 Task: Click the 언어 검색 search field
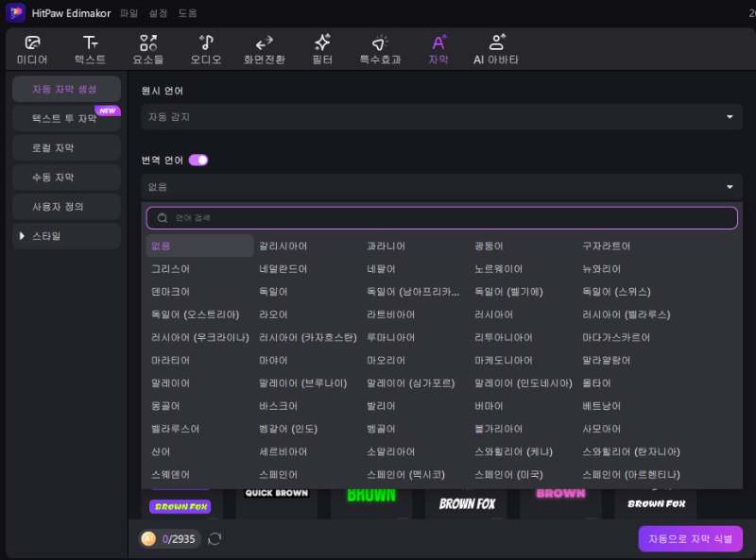[441, 218]
